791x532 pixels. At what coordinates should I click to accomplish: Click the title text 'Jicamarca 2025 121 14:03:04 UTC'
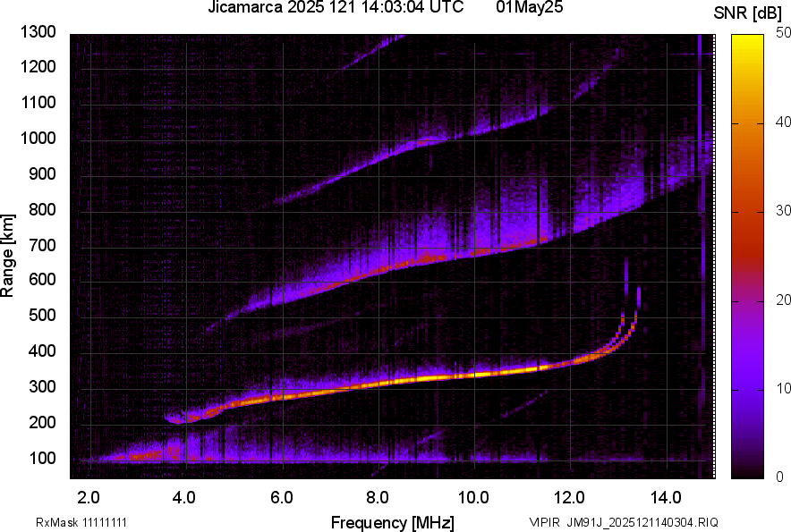[336, 7]
